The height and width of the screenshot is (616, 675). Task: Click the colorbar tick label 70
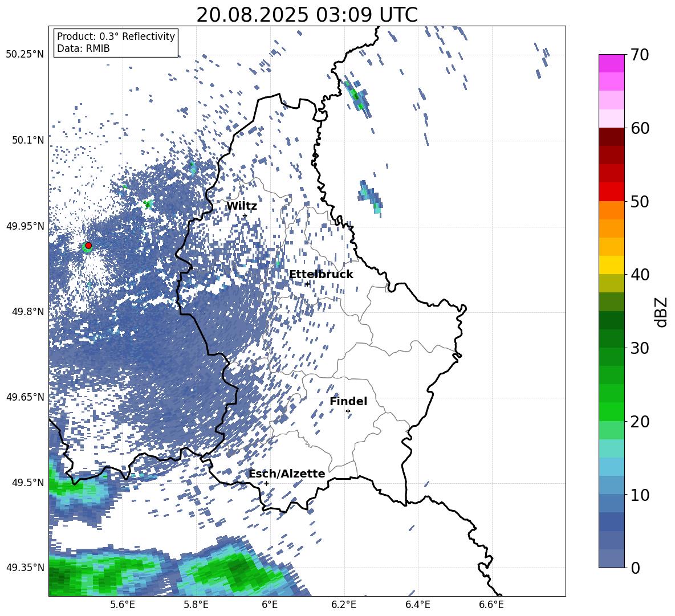640,55
